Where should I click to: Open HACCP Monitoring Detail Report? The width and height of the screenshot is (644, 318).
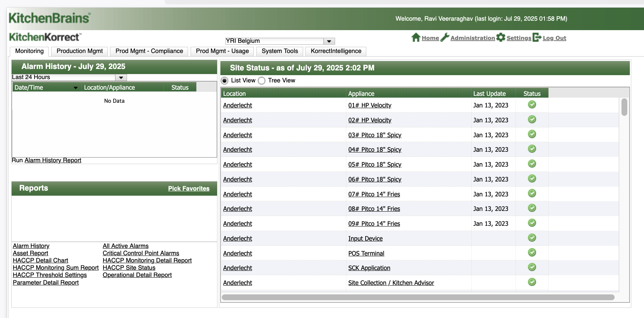pos(147,261)
